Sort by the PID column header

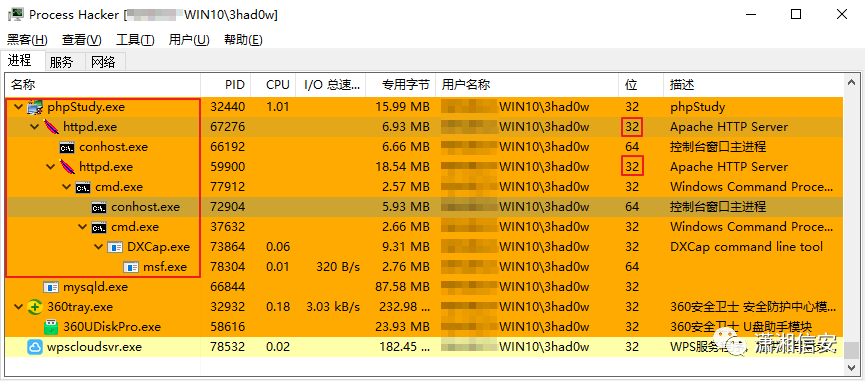click(x=226, y=84)
